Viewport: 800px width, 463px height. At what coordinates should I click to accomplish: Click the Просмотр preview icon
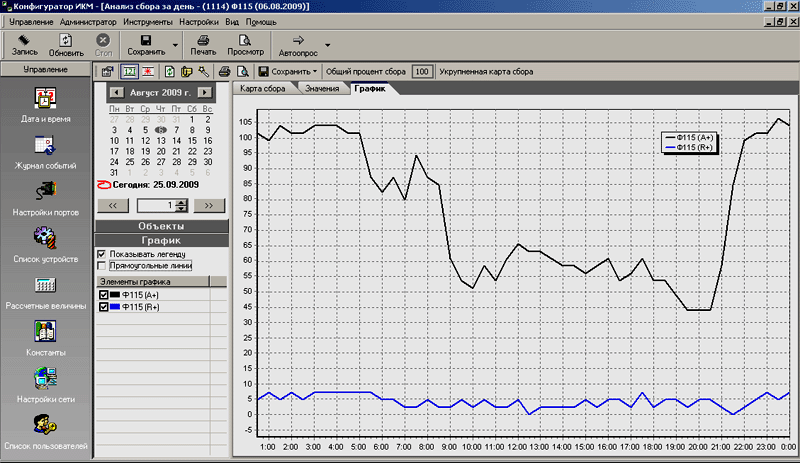[x=245, y=40]
